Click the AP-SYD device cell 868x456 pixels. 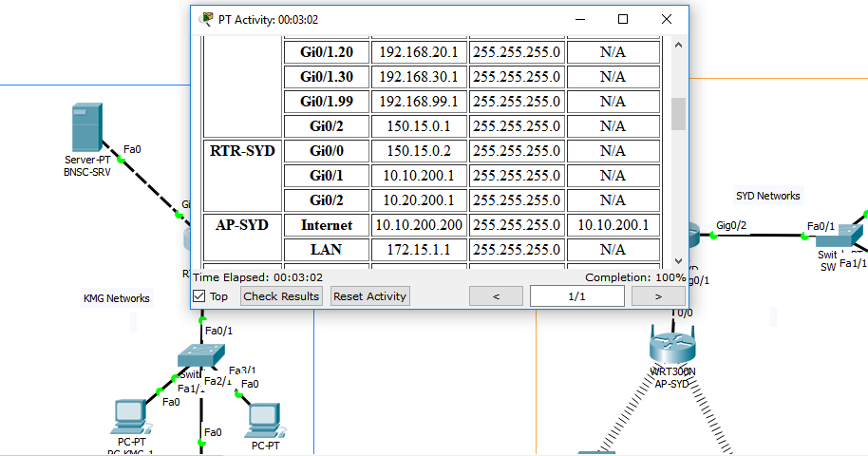tap(242, 237)
